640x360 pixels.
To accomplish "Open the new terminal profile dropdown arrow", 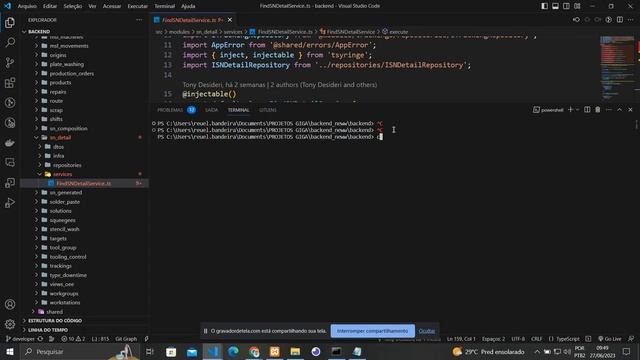I will pos(578,110).
